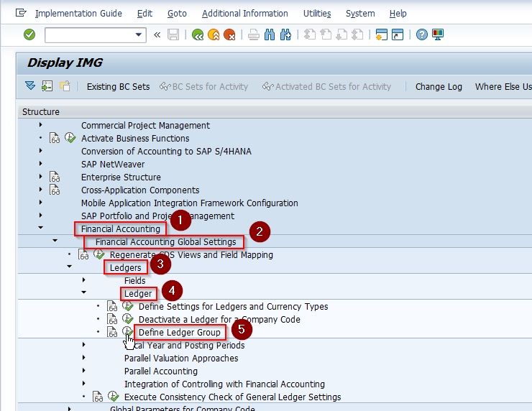This screenshot has height=411, width=532.
Task: Click the Next Page icon
Action: 341,34
